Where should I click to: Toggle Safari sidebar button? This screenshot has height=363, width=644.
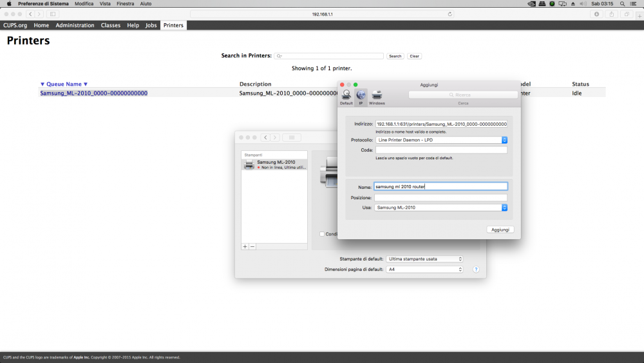click(x=53, y=14)
